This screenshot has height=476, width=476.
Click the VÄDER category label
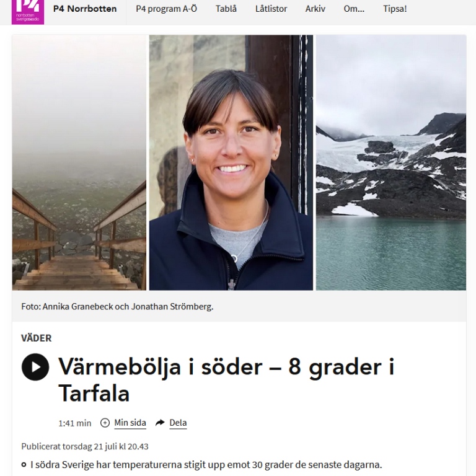(37, 338)
